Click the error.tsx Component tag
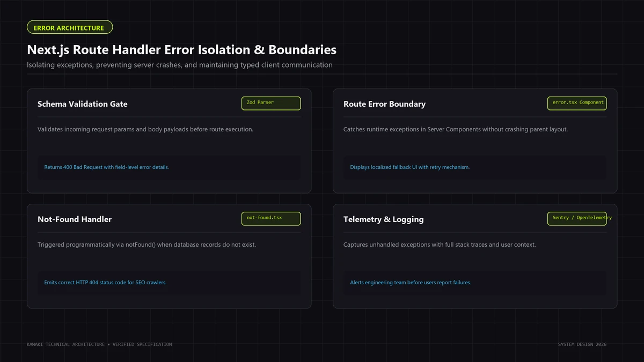 coord(577,103)
